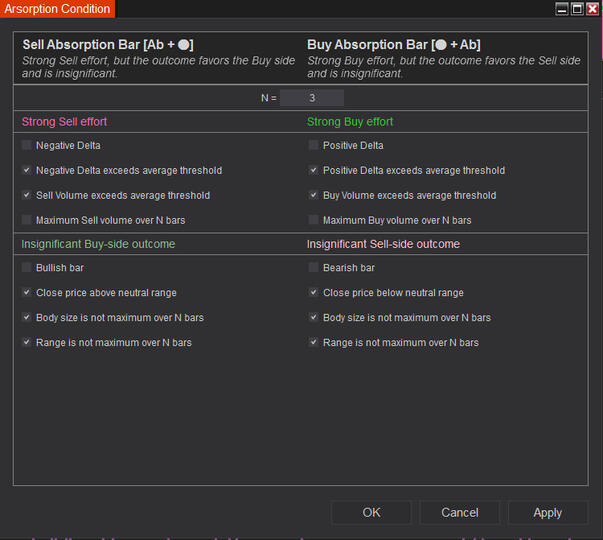Maximize the Absorption Condition window
Screen dimensions: 603x540
point(577,8)
